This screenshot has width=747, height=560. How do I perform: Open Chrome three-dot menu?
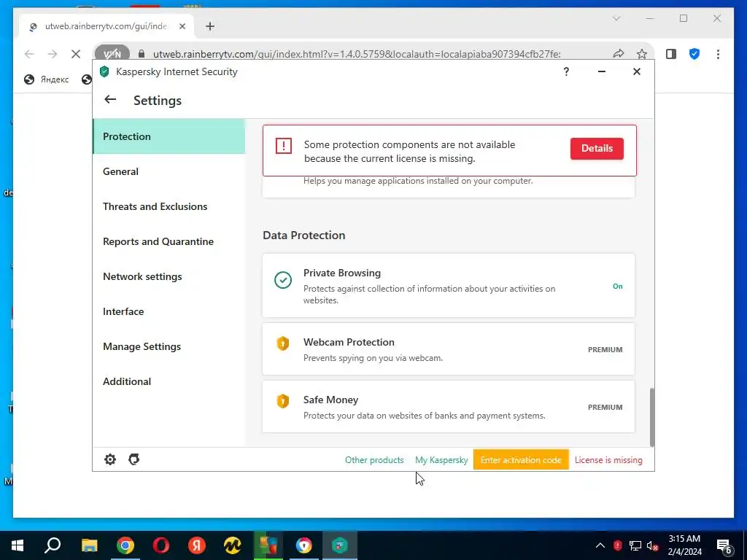pyautogui.click(x=718, y=54)
